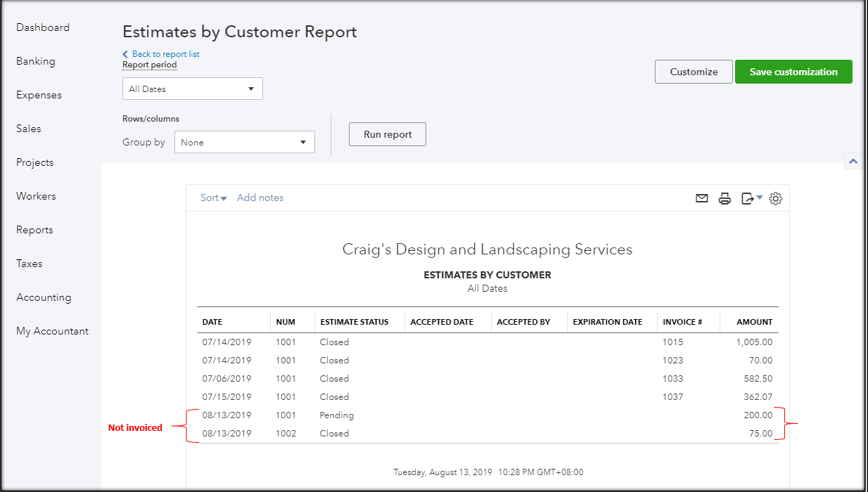The height and width of the screenshot is (492, 868).
Task: Open the 200.00 pending estimate amount
Action: coord(758,415)
